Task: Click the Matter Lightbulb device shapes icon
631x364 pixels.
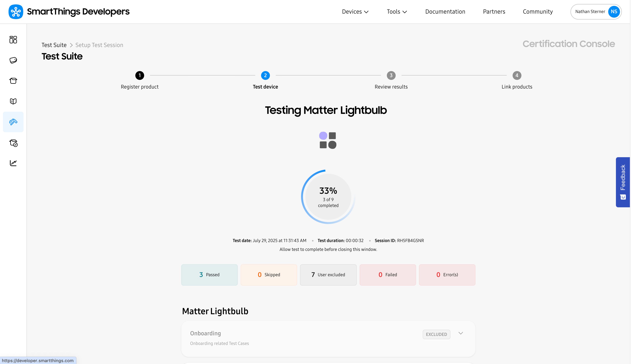Action: pyautogui.click(x=328, y=140)
